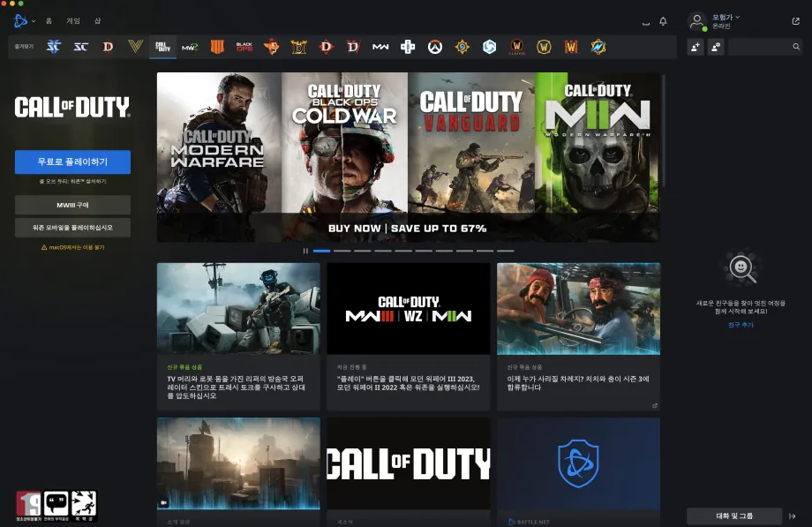Select the World of Warcraft gold W icon
812x527 pixels.
tap(544, 47)
